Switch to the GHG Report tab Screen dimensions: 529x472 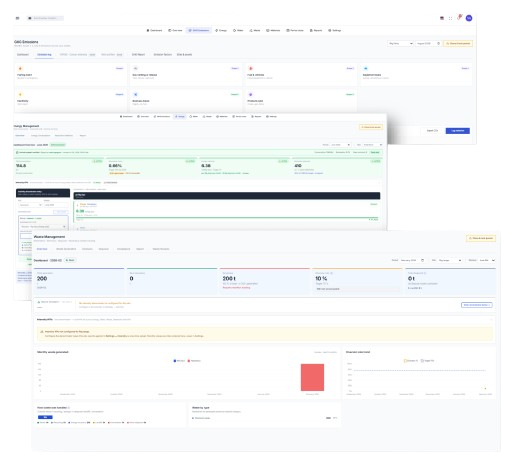click(138, 54)
